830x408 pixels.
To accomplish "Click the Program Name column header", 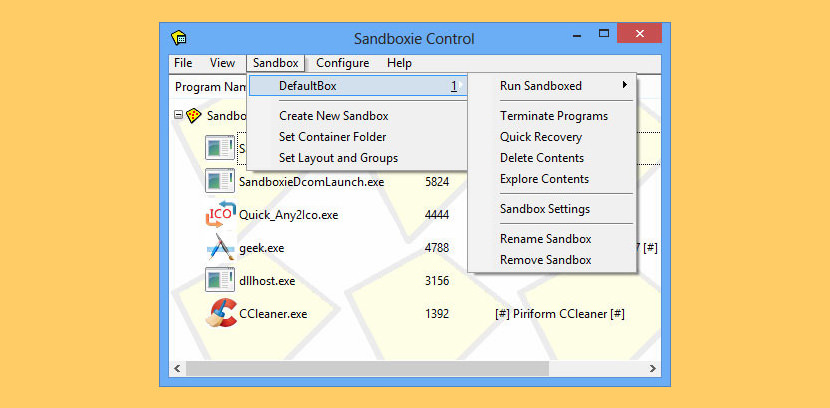I will click(209, 87).
